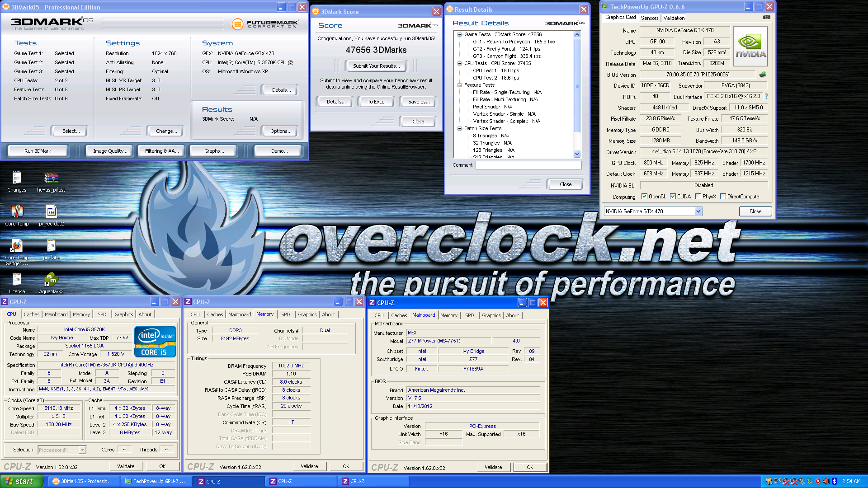Click Validate in Mainboard CPU-Z window

pyautogui.click(x=493, y=467)
